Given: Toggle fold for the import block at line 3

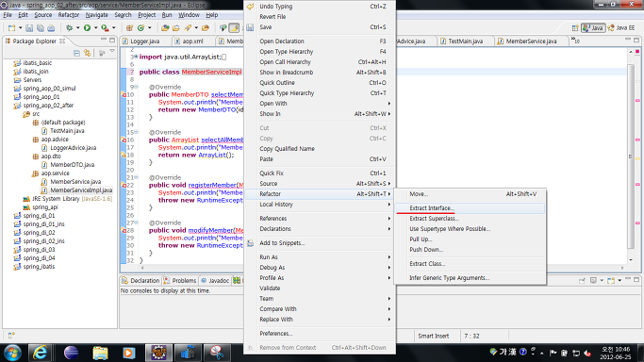Looking at the screenshot, I should 136,57.
